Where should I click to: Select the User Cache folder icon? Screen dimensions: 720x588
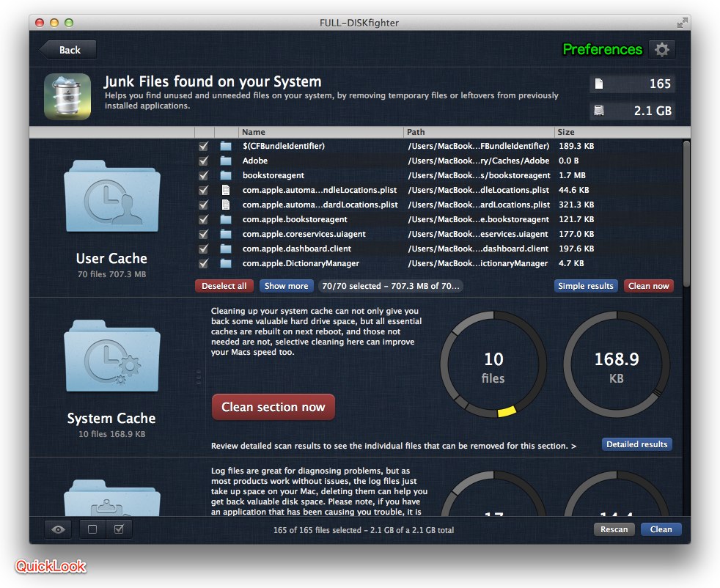click(x=112, y=196)
